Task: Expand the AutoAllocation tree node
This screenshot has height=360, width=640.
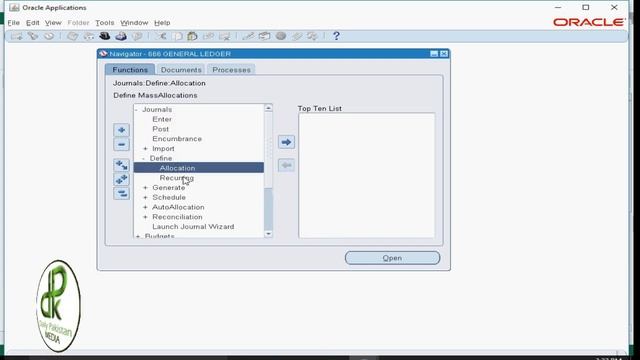Action: [145, 207]
